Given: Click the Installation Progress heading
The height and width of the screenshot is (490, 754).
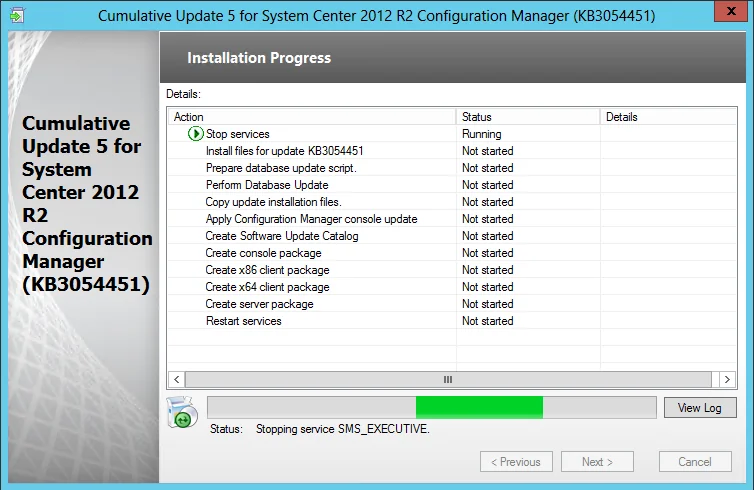Looking at the screenshot, I should click(x=259, y=58).
